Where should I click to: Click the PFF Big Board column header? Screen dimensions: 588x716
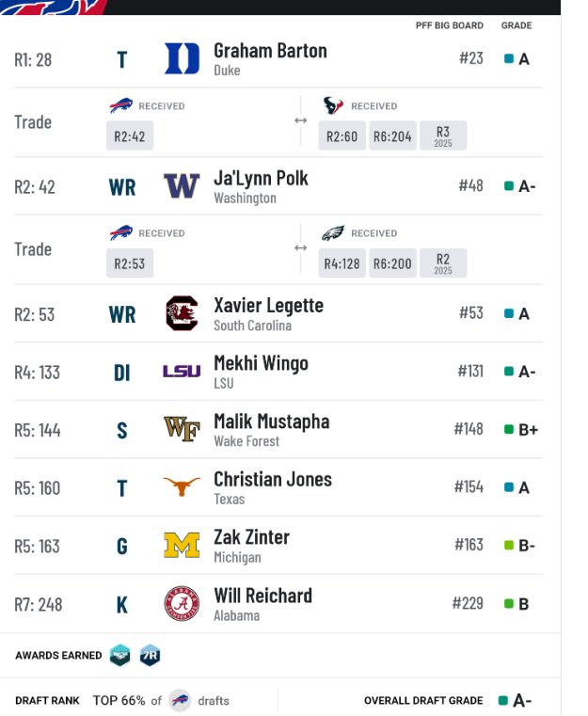449,25
